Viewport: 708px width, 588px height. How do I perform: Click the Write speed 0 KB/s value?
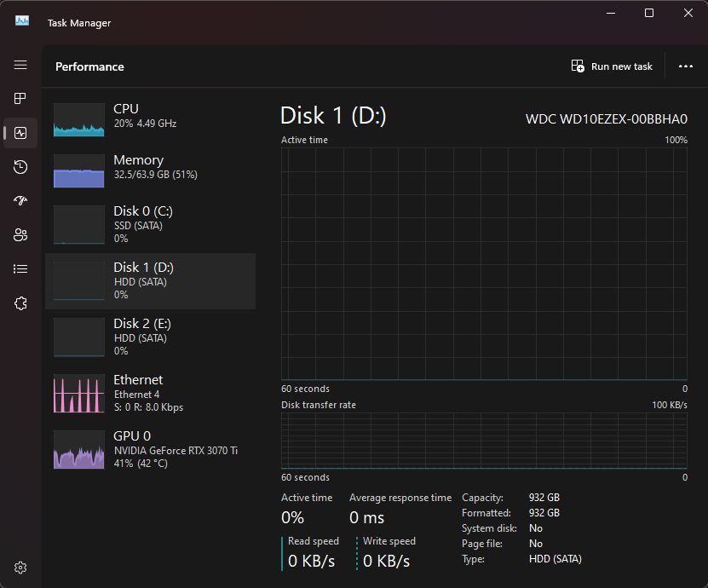(x=386, y=561)
